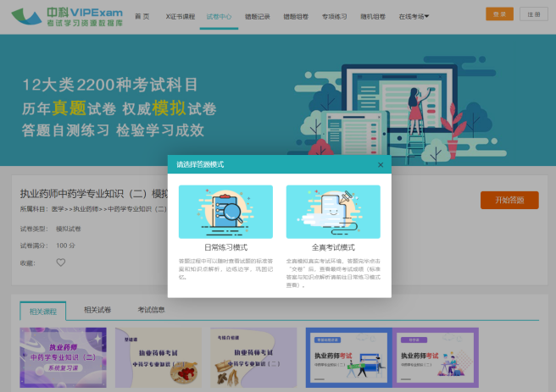
Task: Select the 相关课程 tab
Action: pos(42,311)
